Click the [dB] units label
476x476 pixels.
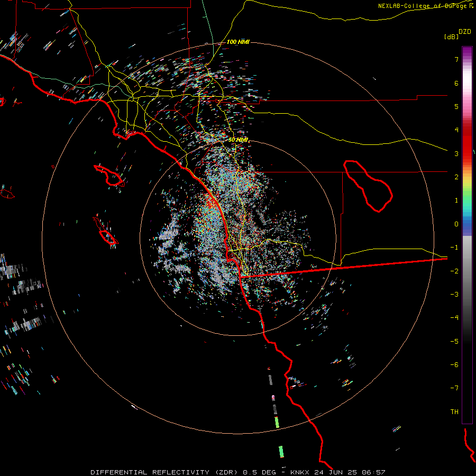pos(451,37)
